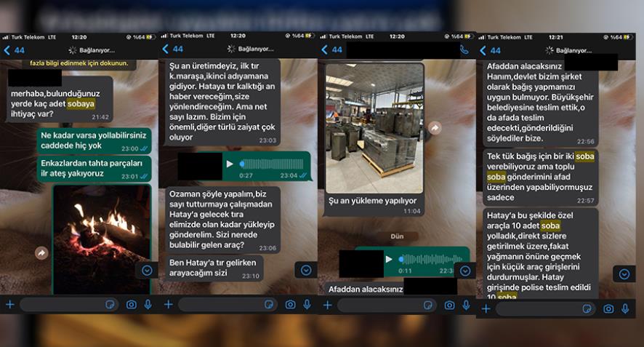
Task: Select the 'merhaba, bulunduğunuz yerde' message
Action: tap(60, 99)
